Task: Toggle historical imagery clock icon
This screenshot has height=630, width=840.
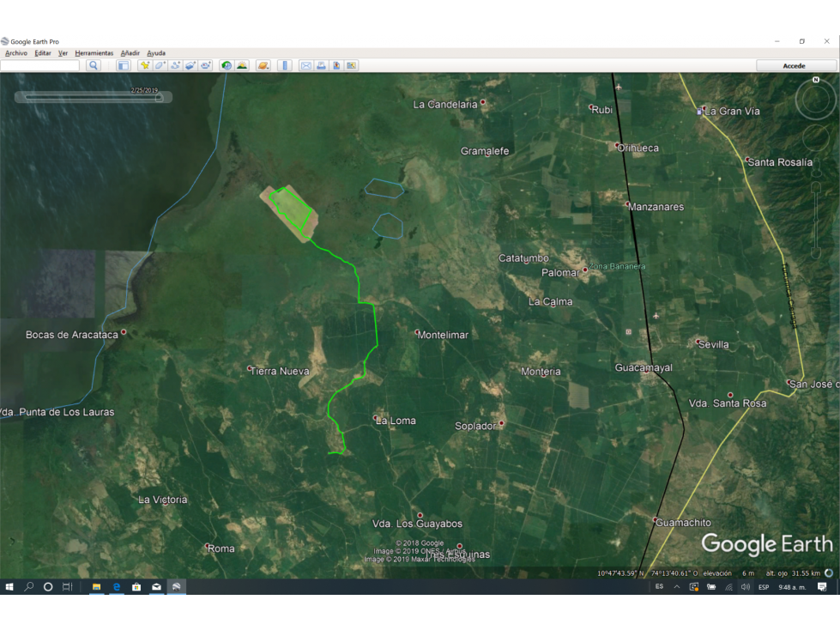Action: coord(227,65)
